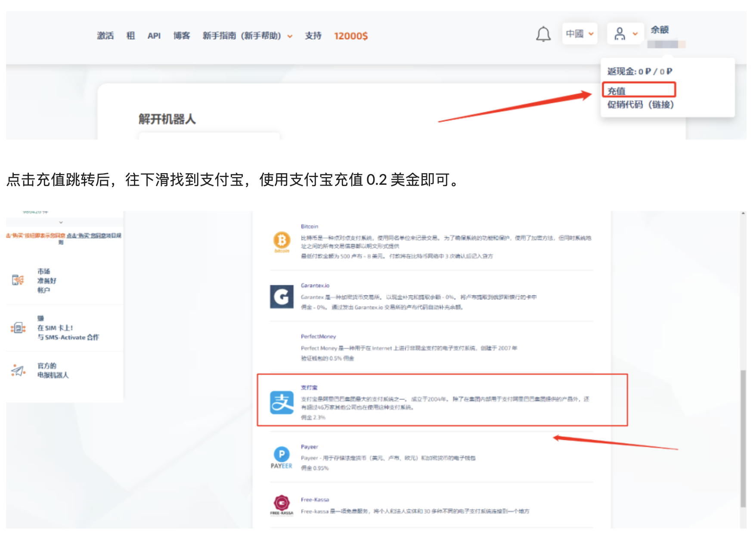Open the API menu item
Viewport: 756px width, 541px height.
pyautogui.click(x=154, y=36)
